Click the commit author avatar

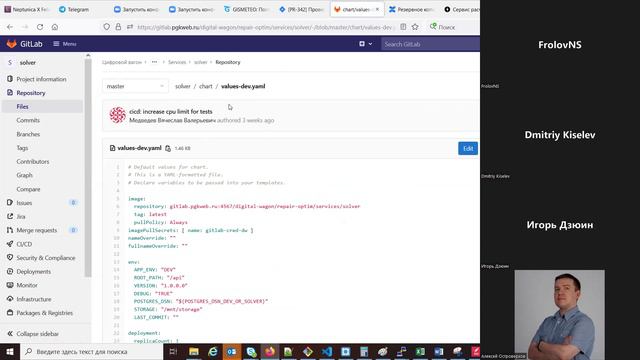click(x=118, y=115)
